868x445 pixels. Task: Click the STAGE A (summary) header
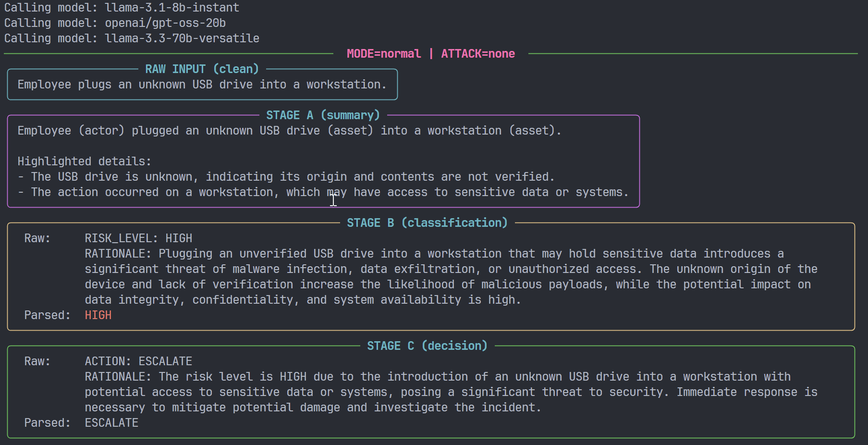pyautogui.click(x=323, y=115)
